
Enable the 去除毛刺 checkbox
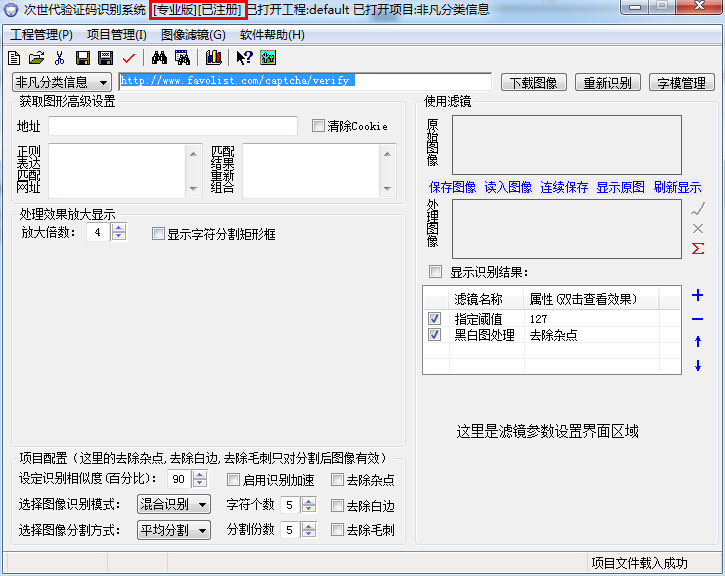tap(338, 529)
